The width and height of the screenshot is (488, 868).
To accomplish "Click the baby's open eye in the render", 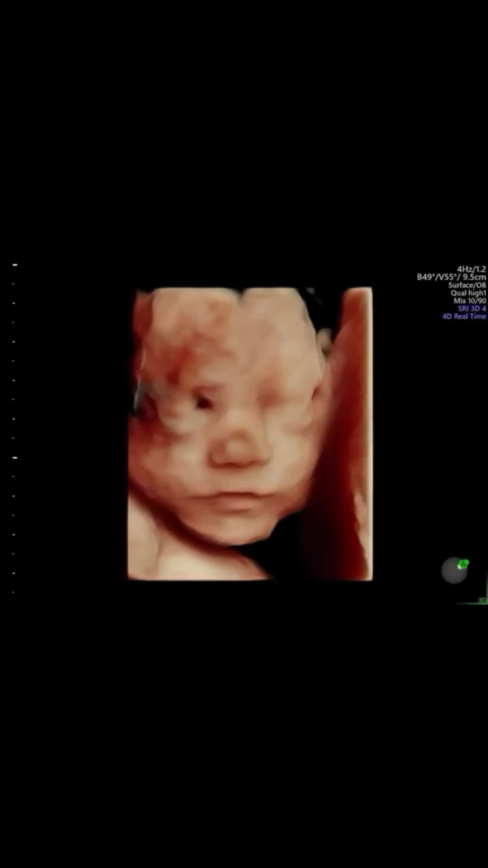I will coord(203,401).
